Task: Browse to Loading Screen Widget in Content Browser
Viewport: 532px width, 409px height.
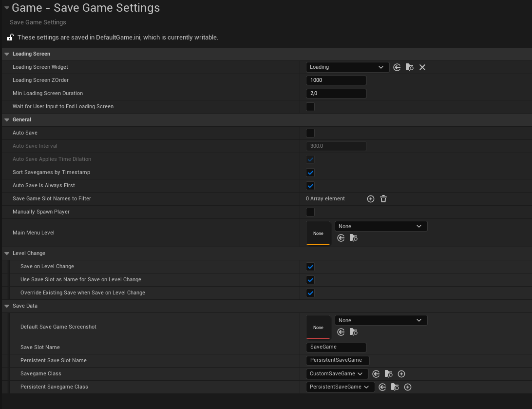Action: [x=409, y=67]
